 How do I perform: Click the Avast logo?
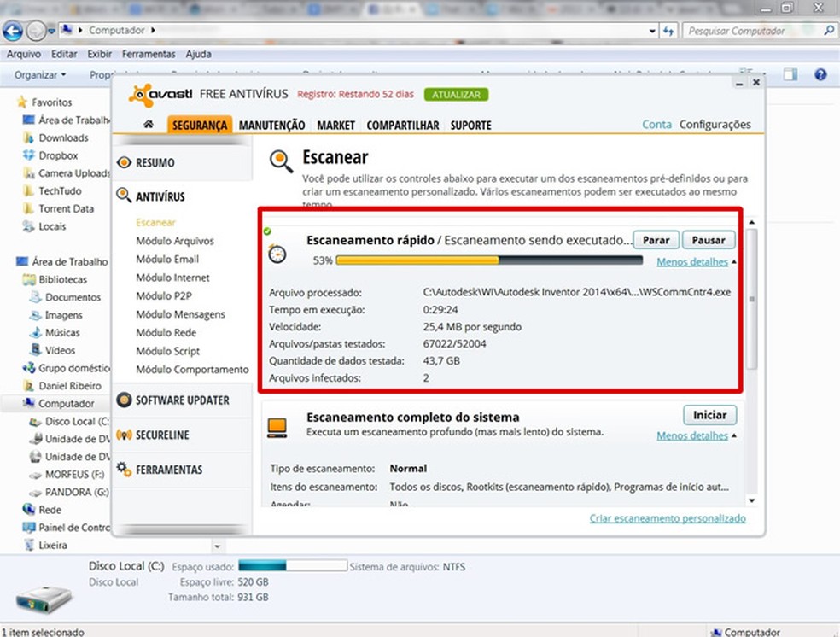click(x=160, y=95)
